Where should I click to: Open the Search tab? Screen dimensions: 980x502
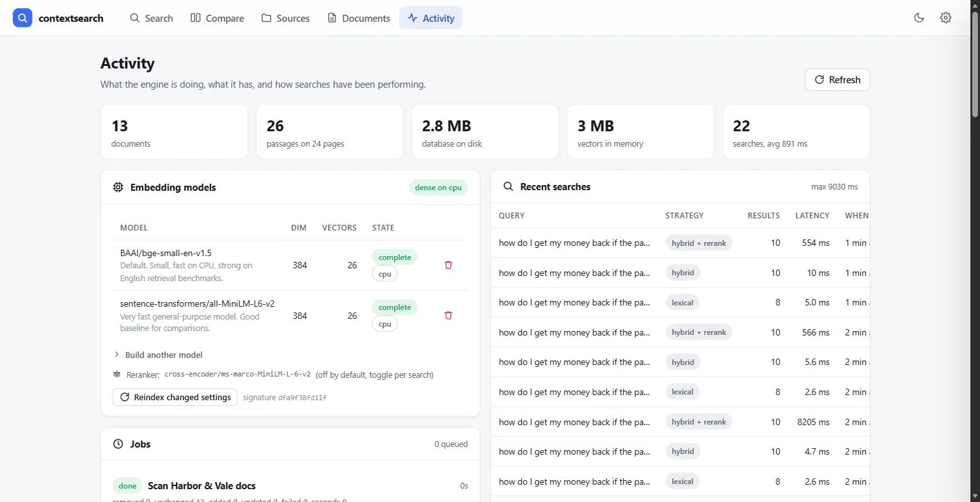point(151,18)
